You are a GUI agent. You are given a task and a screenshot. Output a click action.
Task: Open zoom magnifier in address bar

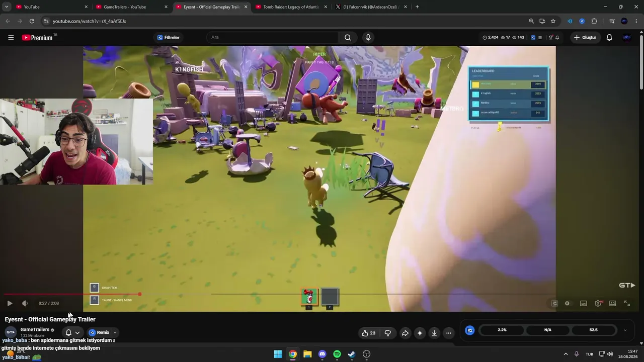tap(531, 21)
